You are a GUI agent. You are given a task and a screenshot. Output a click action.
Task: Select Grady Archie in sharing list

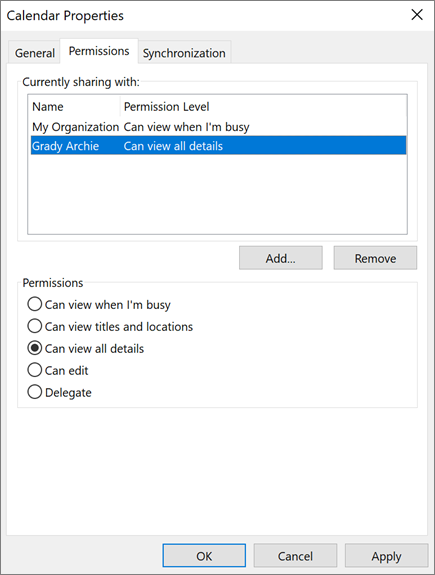[x=219, y=146]
